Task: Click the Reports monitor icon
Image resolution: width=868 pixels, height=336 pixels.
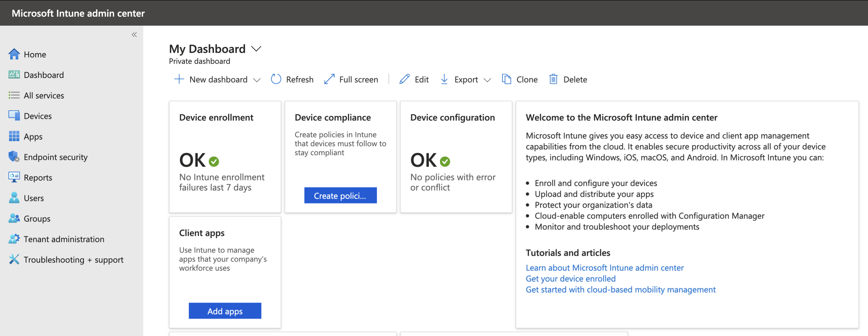Action: pyautogui.click(x=14, y=177)
